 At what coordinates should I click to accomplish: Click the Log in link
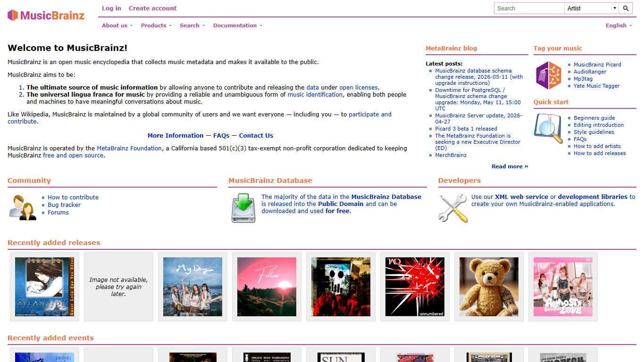coord(111,8)
